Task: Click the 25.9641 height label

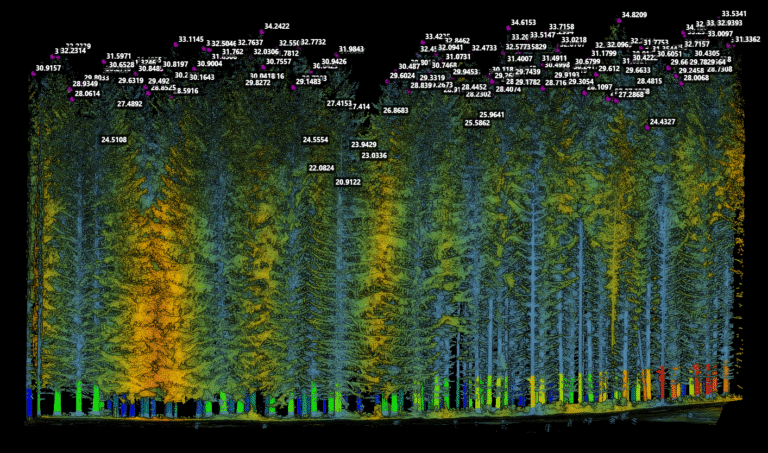Action: (x=491, y=115)
